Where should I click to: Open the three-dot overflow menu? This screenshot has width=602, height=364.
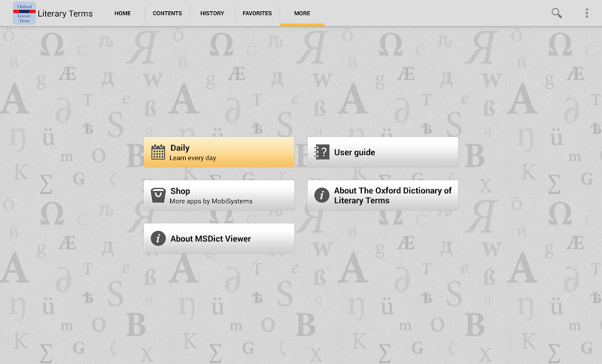point(587,13)
